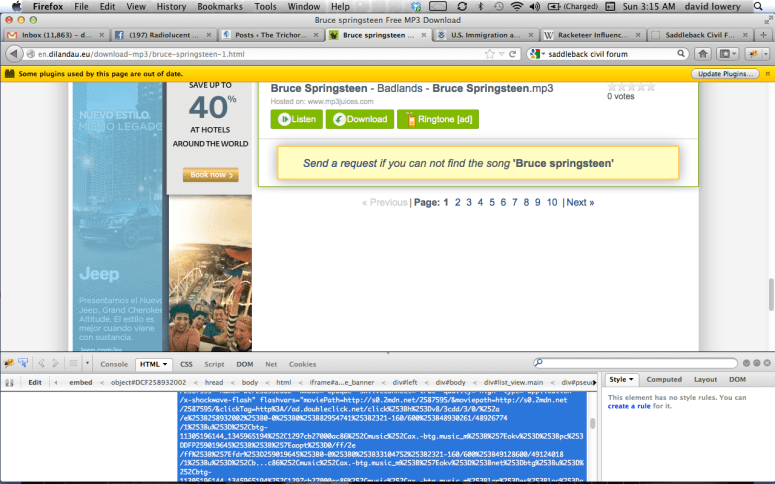
Task: Rate the song using the star rating
Action: (631, 86)
